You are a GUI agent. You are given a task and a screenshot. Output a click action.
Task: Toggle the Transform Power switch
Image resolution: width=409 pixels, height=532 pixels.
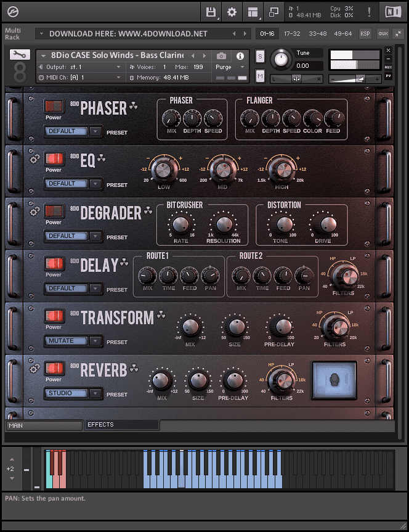point(54,316)
